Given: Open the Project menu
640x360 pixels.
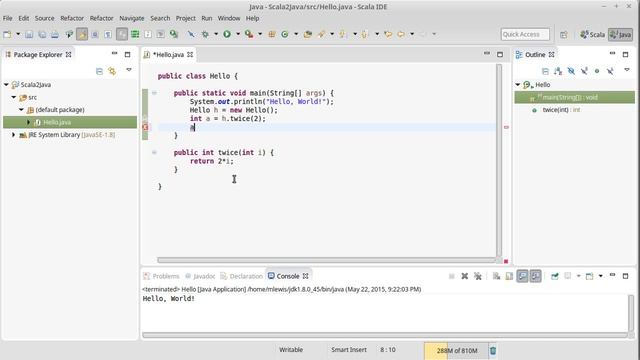Looking at the screenshot, I should (x=186, y=18).
